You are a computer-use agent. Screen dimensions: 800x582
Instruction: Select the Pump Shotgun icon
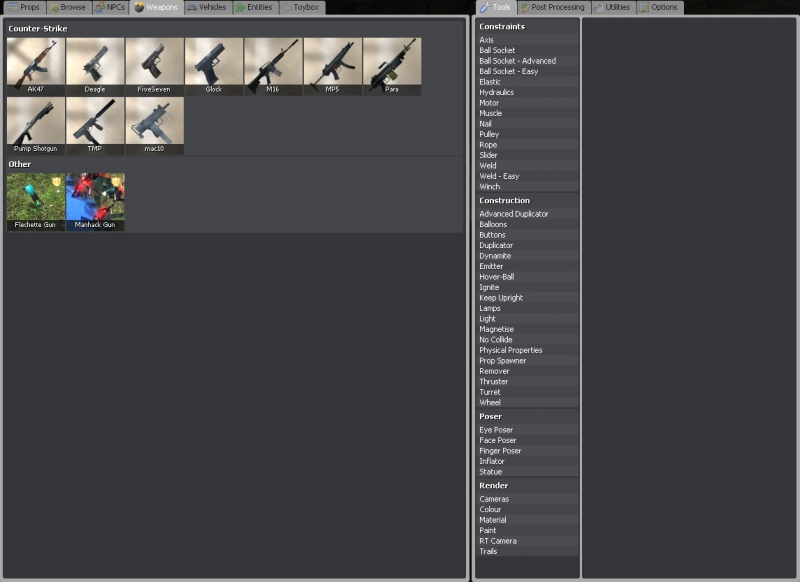pos(35,124)
